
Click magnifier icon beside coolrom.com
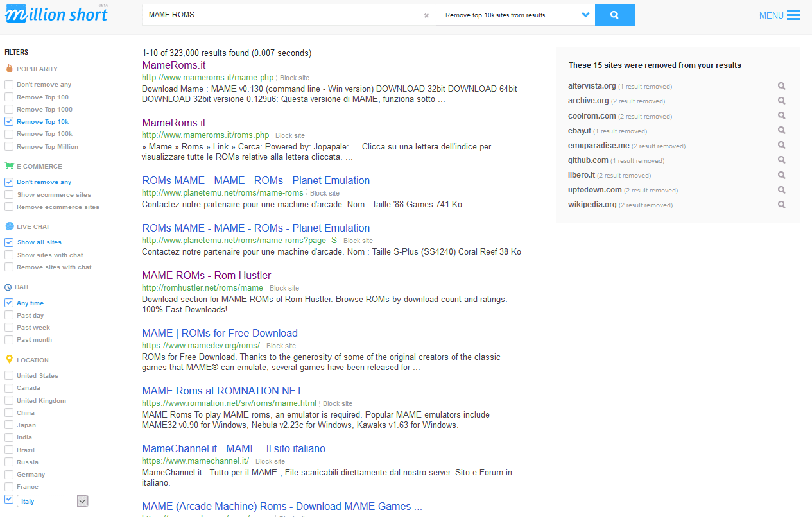click(x=781, y=115)
